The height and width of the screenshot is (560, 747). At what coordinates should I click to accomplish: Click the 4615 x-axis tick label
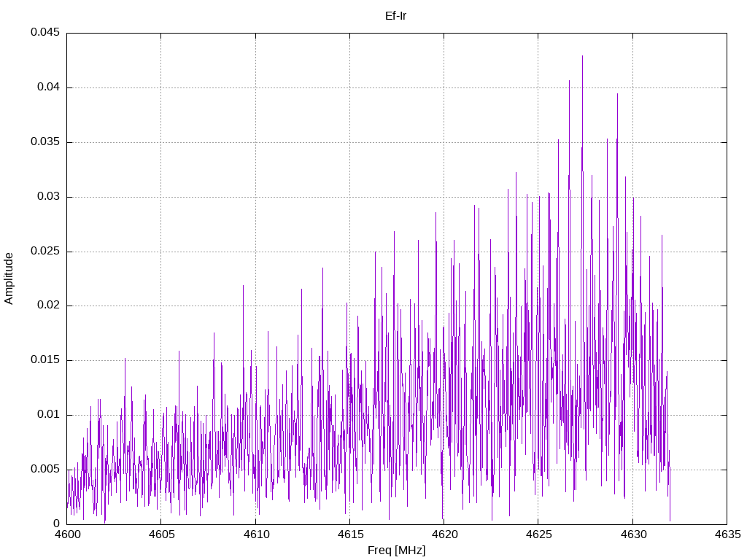351,534
